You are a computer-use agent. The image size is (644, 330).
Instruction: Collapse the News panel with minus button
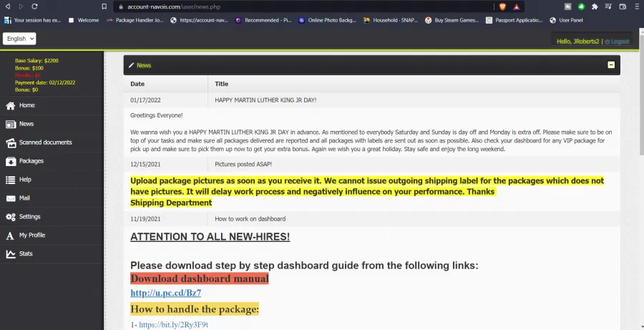tap(611, 65)
